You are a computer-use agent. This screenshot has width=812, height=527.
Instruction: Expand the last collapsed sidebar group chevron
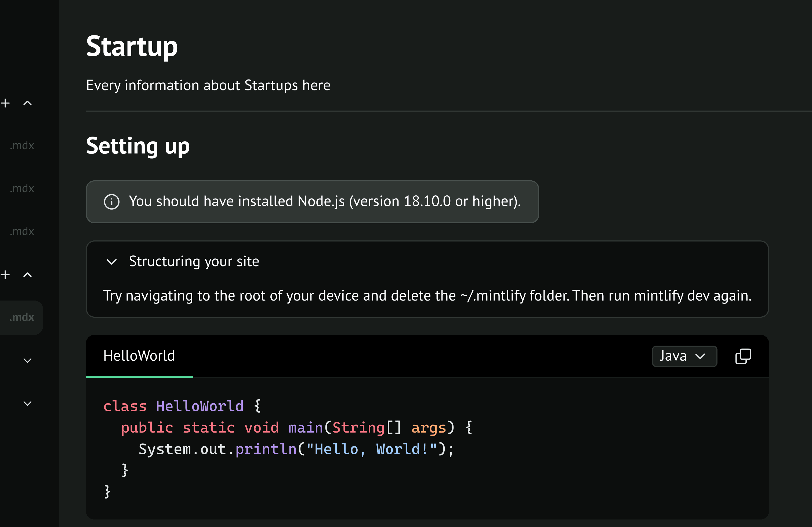[x=28, y=403]
